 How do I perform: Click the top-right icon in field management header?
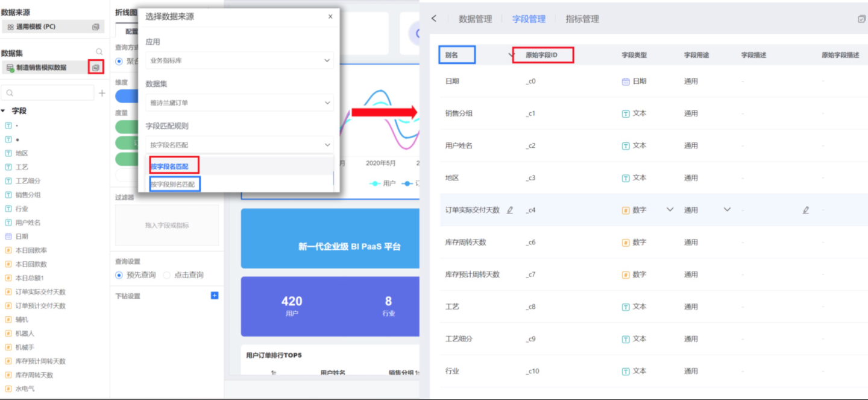[861, 19]
